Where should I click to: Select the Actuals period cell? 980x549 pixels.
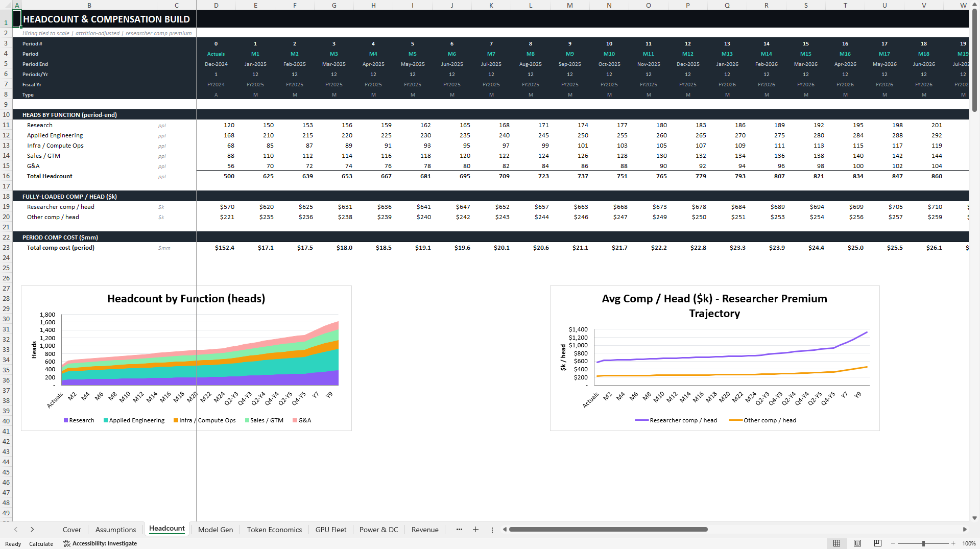216,54
